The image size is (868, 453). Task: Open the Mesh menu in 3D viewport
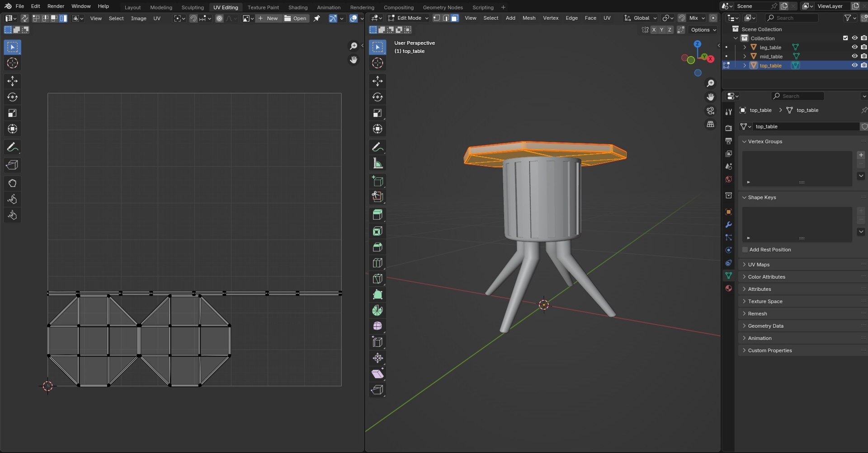click(528, 18)
